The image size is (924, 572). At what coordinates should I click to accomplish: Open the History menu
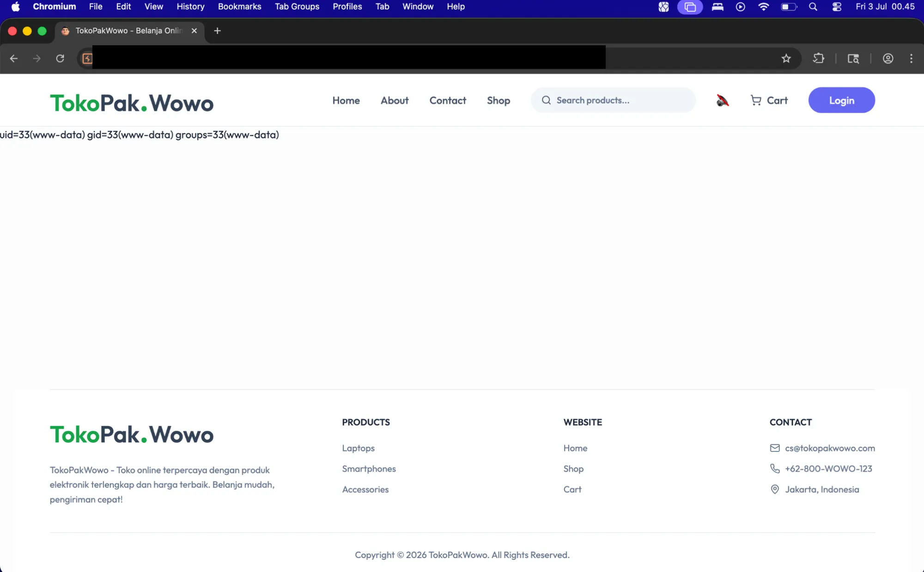point(190,7)
